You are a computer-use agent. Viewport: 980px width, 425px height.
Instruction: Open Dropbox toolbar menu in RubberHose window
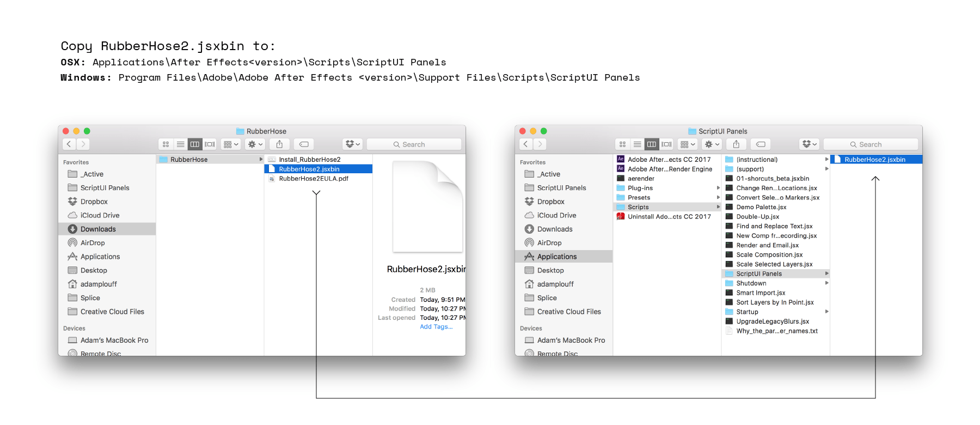pyautogui.click(x=353, y=144)
